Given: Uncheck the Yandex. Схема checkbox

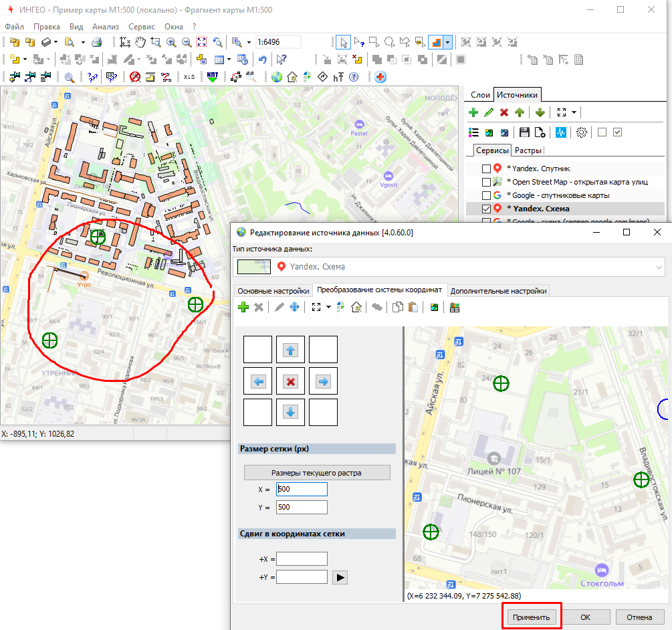Looking at the screenshot, I should click(x=486, y=209).
